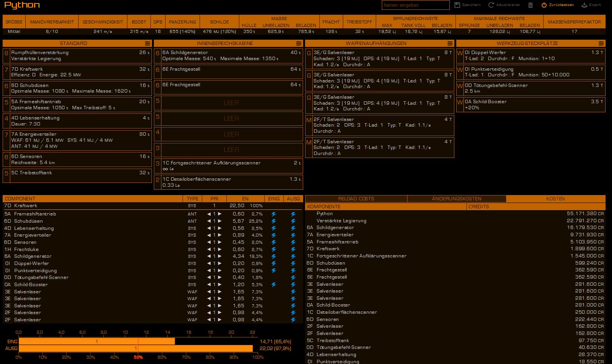Click EING lightning bolt for Frameshiftantrieb
The image size is (612, 364).
[x=274, y=214]
